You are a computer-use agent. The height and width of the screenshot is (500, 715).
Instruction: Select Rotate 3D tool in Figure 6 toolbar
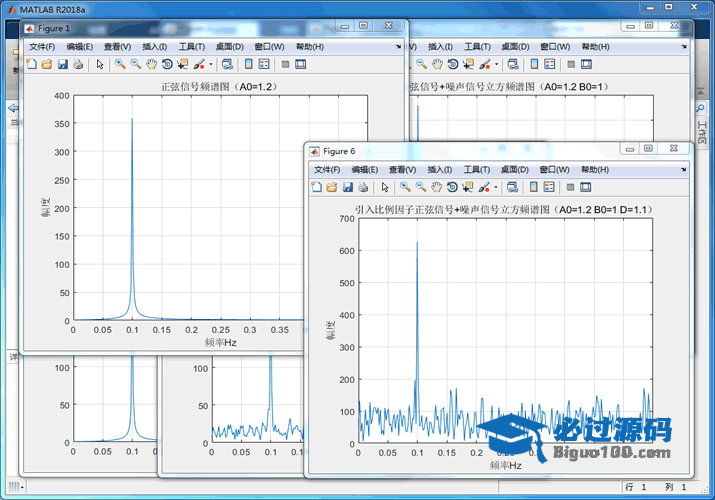452,187
